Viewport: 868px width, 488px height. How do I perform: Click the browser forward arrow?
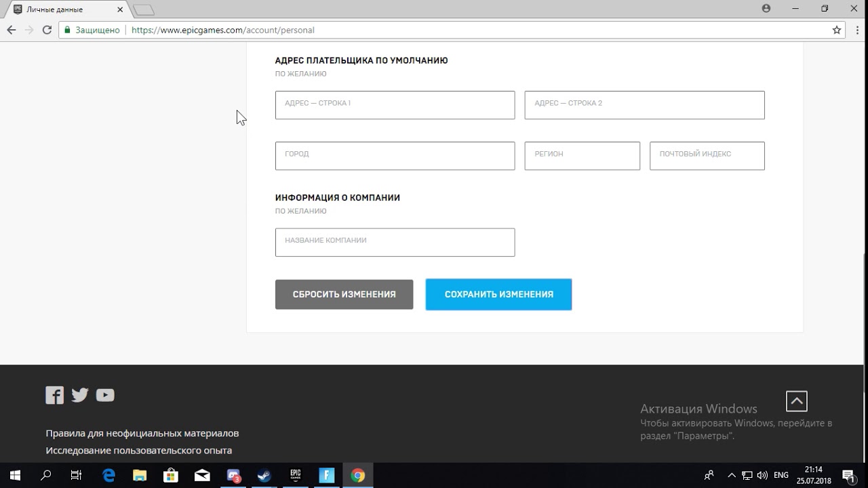coord(29,30)
